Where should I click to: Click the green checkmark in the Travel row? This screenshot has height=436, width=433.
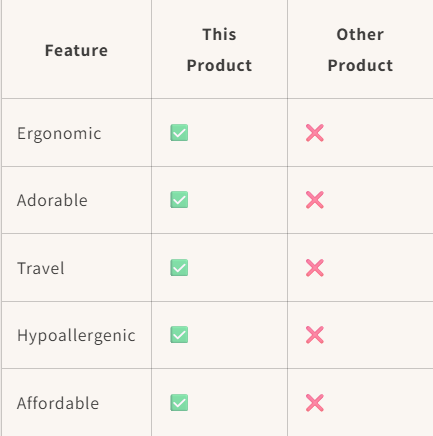(x=179, y=268)
